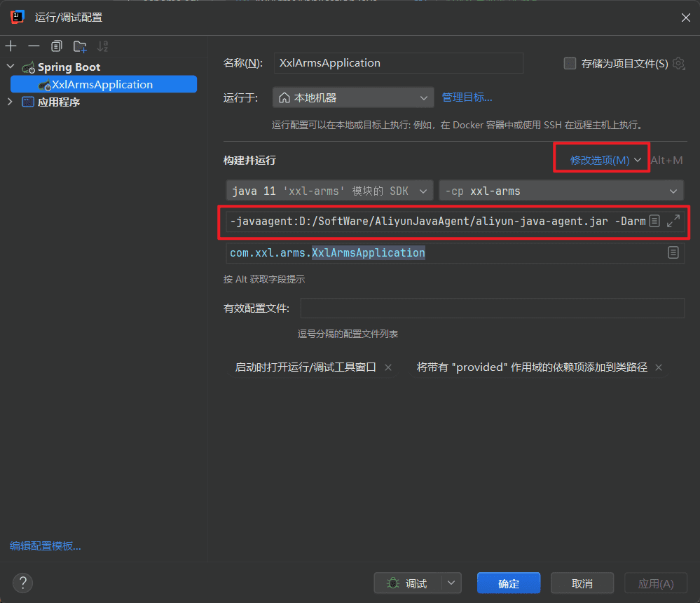Enable 存储为项目文件 checkbox
Image resolution: width=700 pixels, height=603 pixels.
pos(570,63)
